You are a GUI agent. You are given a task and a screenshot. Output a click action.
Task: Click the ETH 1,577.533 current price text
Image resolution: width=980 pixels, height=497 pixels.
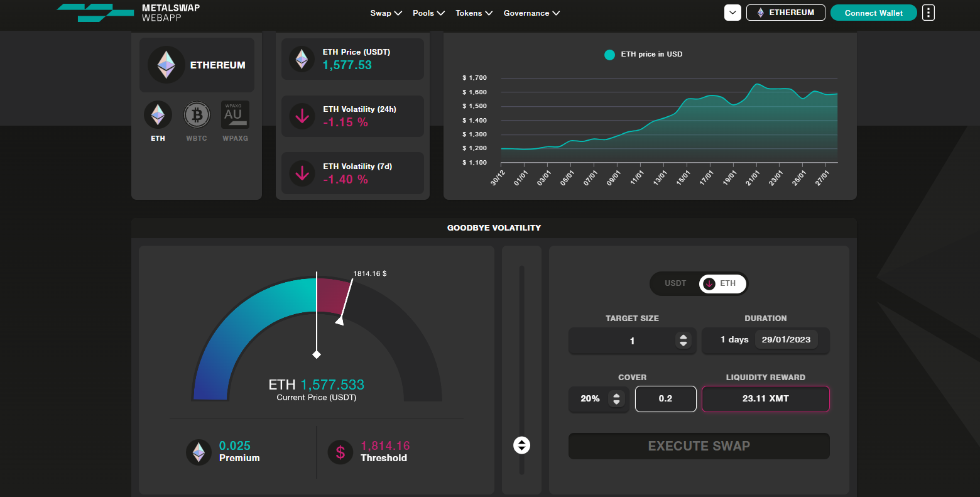317,385
